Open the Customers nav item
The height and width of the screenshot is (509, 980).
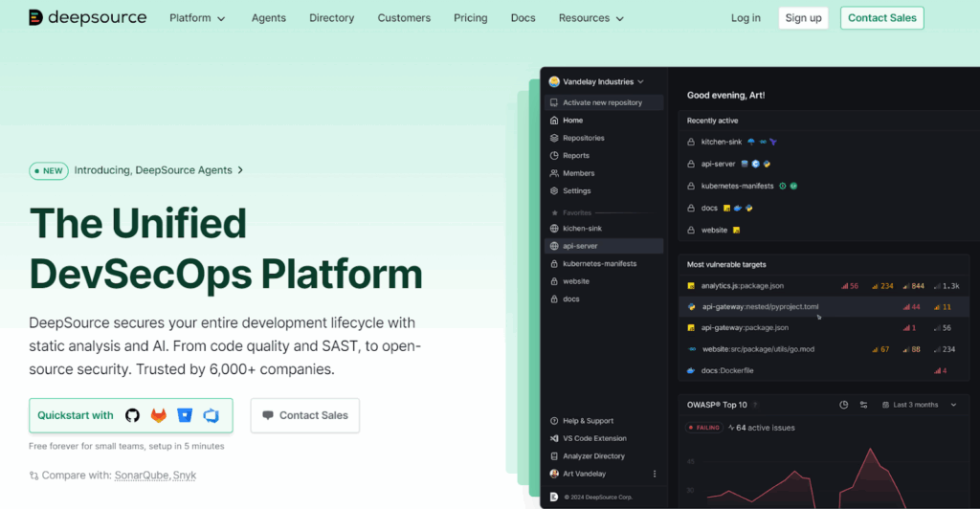[404, 18]
